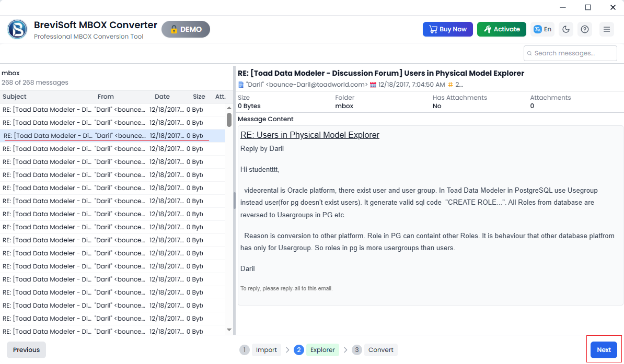This screenshot has width=624, height=364.
Task: Click step number 3 circle
Action: point(356,350)
